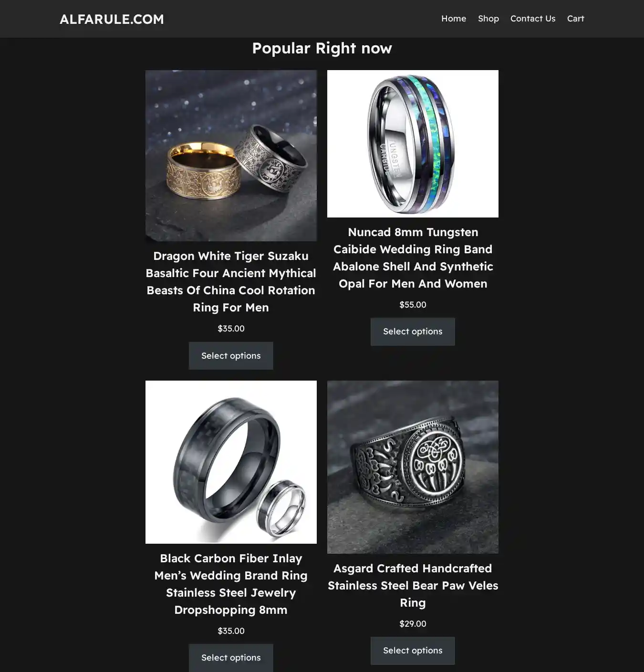
Task: Select options for the Asgard Bear Paw ring
Action: coord(413,651)
